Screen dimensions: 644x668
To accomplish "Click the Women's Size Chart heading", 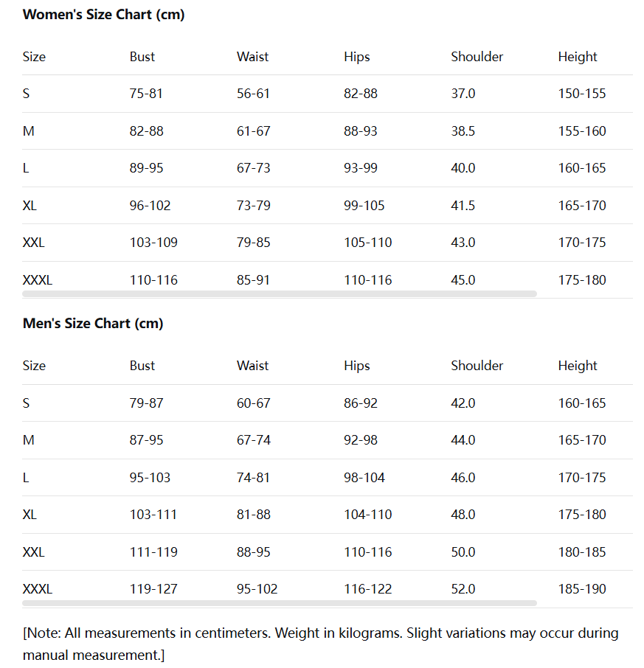I will click(103, 15).
